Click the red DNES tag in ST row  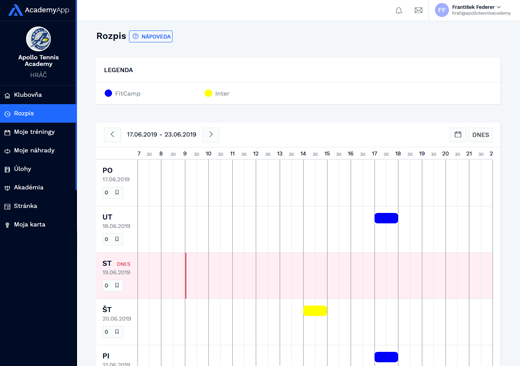pyautogui.click(x=123, y=264)
